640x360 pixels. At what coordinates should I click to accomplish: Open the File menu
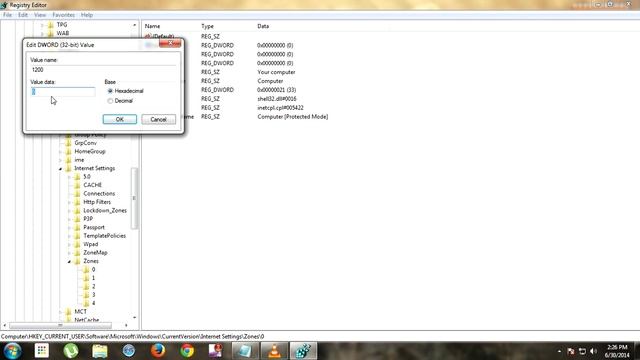tap(7, 15)
